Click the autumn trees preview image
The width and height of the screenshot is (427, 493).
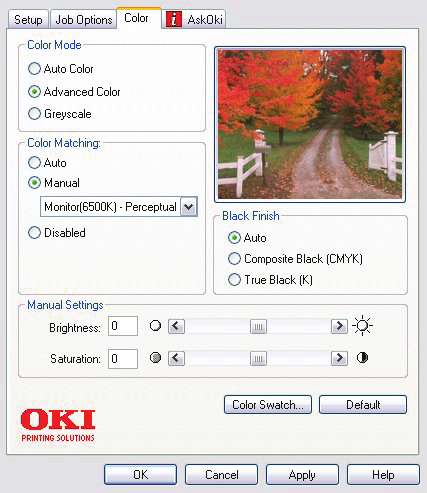click(x=310, y=124)
